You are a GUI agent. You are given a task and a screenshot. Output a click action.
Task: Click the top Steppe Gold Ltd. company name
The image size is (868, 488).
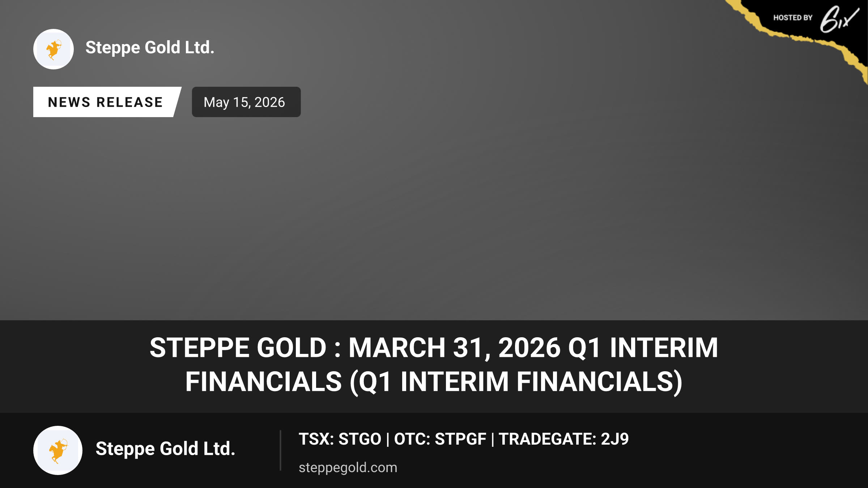(150, 48)
